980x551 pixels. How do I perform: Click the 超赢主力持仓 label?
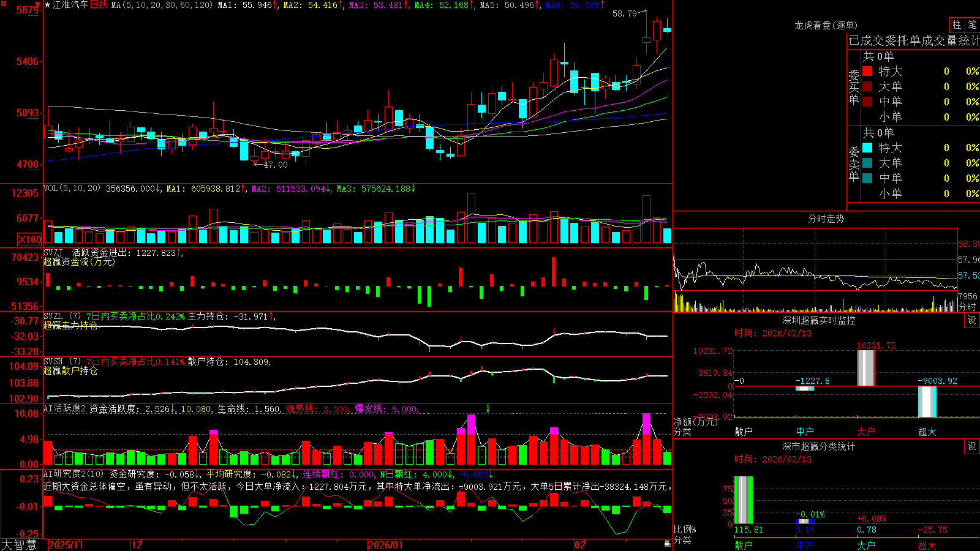pos(70,325)
